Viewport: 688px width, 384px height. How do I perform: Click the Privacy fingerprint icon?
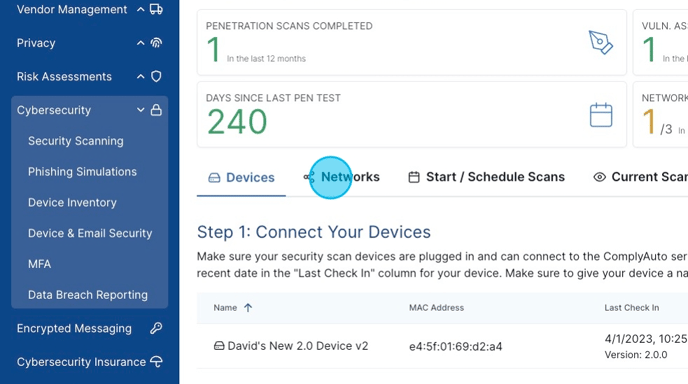156,43
